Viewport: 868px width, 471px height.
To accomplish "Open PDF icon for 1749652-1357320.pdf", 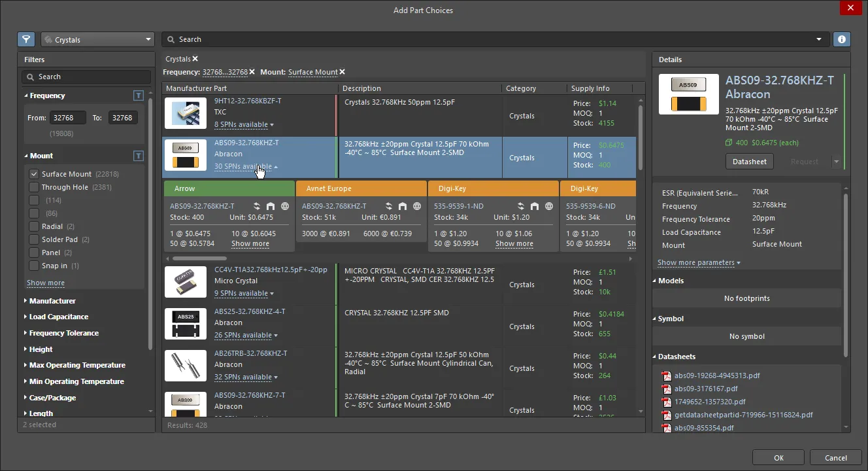I will point(667,402).
